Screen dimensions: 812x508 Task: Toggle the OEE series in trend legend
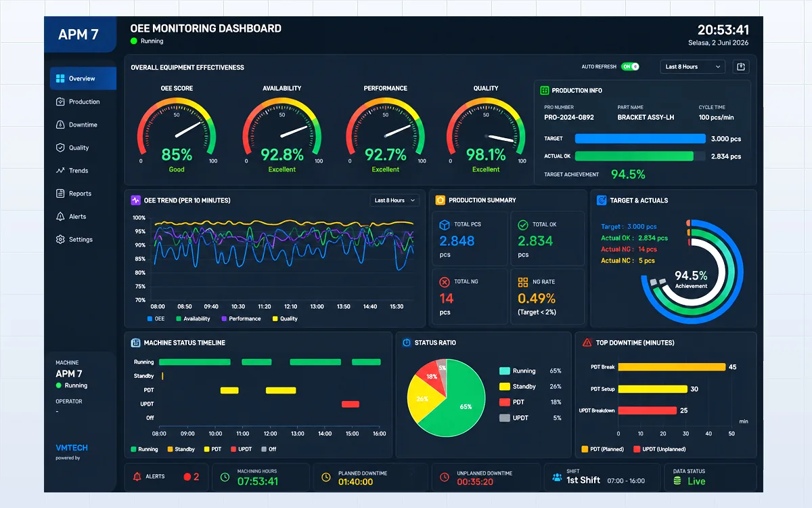pos(156,318)
